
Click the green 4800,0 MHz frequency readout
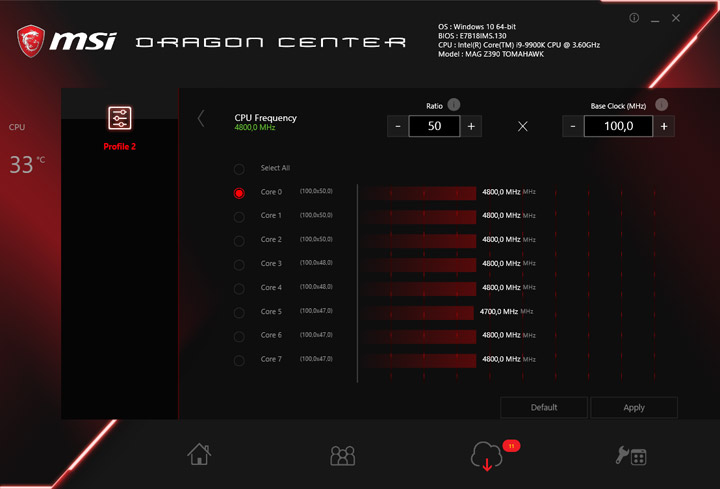[255, 127]
